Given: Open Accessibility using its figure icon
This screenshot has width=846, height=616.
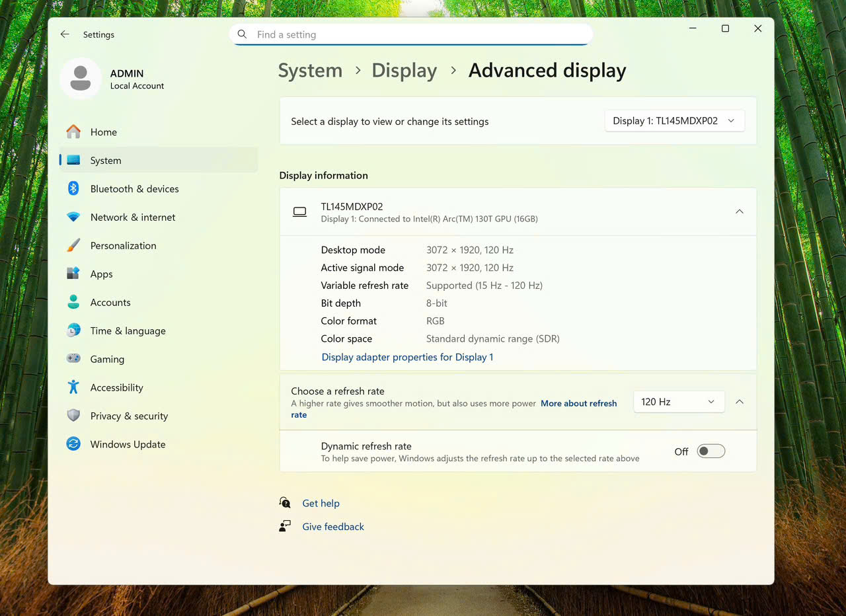Looking at the screenshot, I should point(73,387).
